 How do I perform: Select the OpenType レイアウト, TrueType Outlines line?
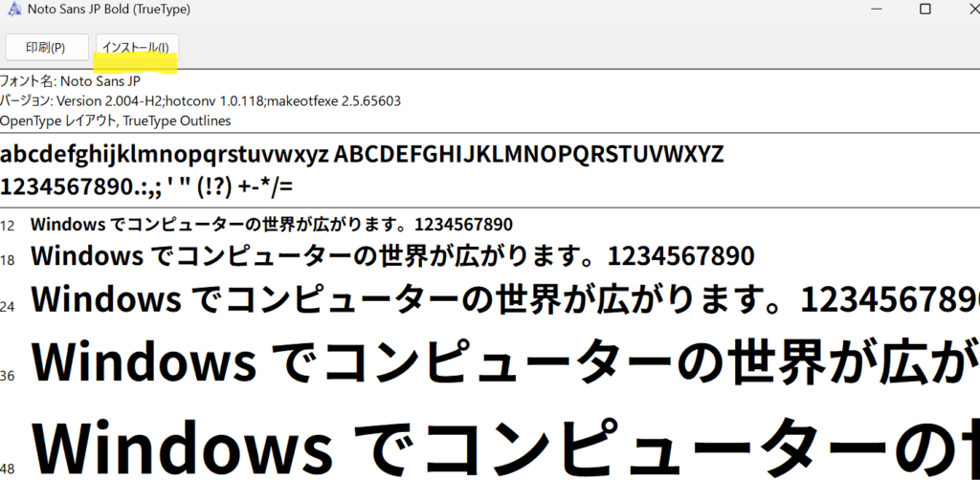(x=116, y=120)
